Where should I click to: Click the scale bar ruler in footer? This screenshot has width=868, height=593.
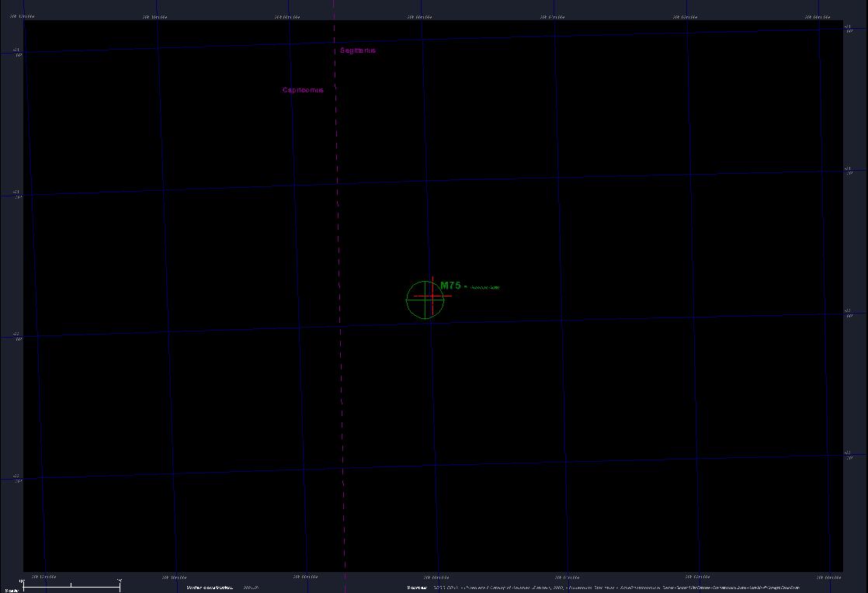click(x=71, y=586)
